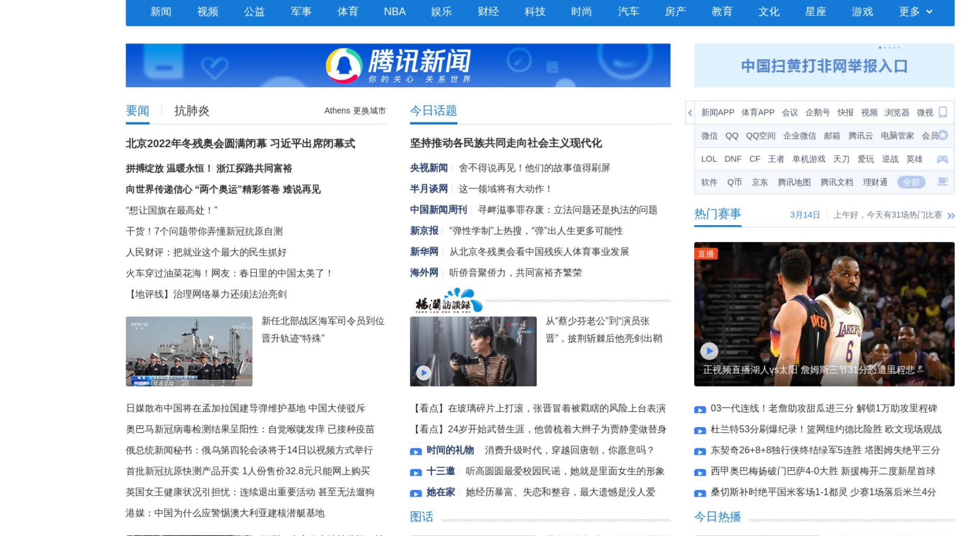Click video icon before 西甲奥巴梅扬 headline

[700, 472]
